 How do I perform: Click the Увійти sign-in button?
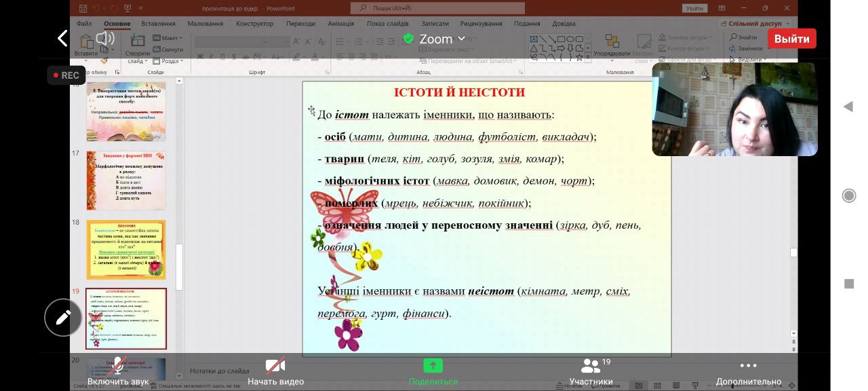tap(695, 8)
